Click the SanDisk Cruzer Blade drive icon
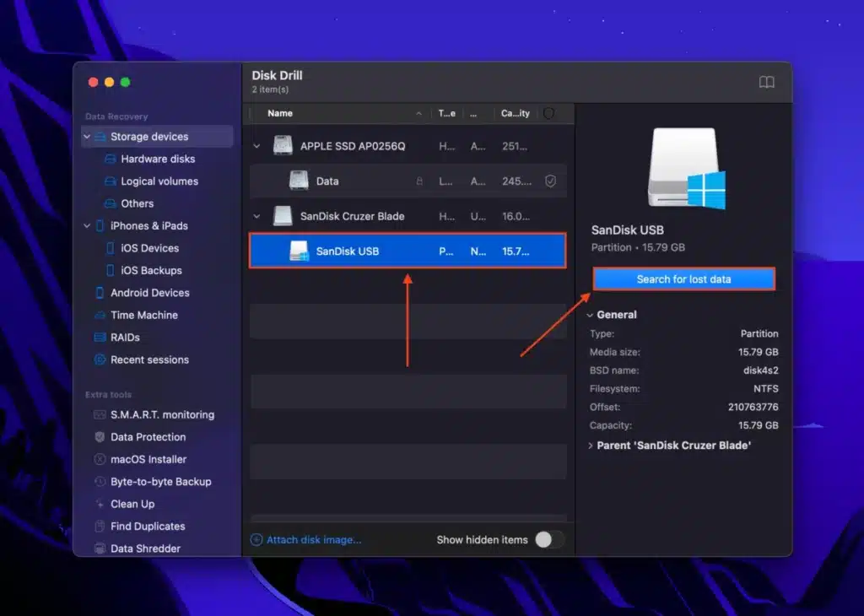The image size is (864, 616). point(283,216)
